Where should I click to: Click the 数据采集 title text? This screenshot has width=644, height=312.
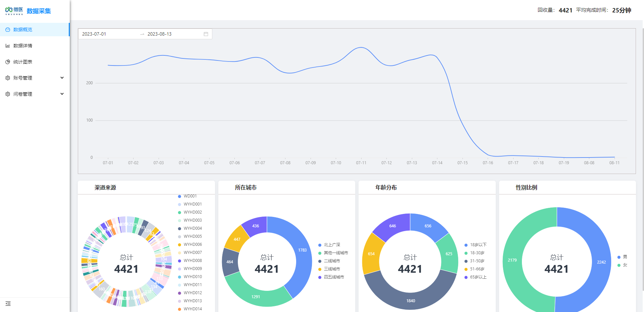pyautogui.click(x=39, y=11)
